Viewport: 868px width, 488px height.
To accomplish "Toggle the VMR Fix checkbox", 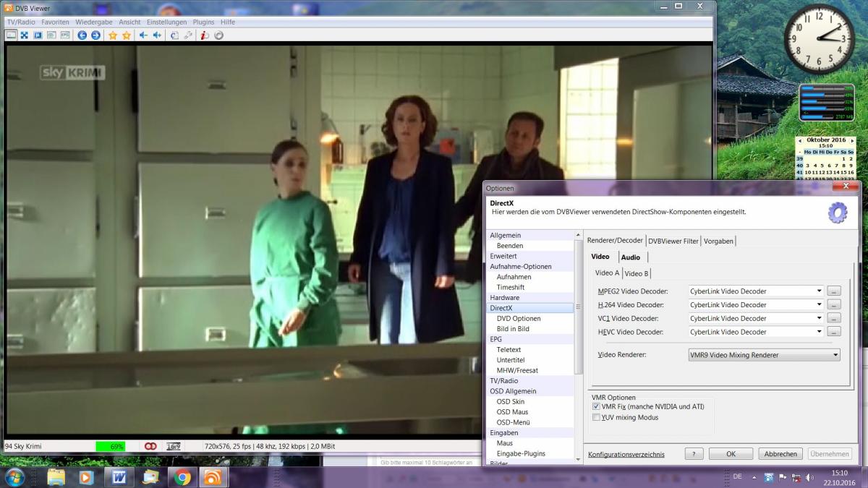I will (x=596, y=407).
